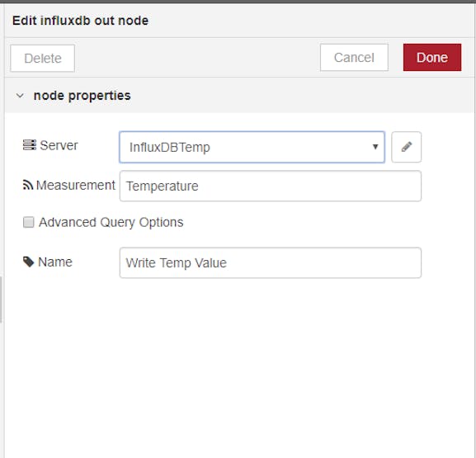
Task: Collapse the node properties chevron
Action: [x=20, y=96]
